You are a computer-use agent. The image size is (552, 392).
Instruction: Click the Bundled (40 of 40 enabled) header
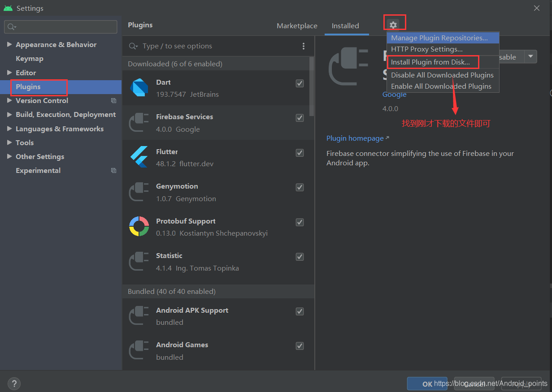(172, 292)
